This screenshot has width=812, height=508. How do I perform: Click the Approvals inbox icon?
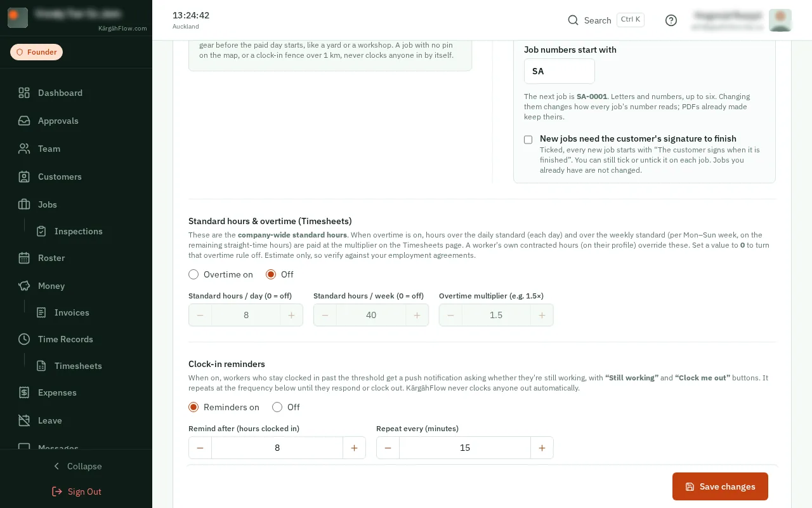(24, 121)
